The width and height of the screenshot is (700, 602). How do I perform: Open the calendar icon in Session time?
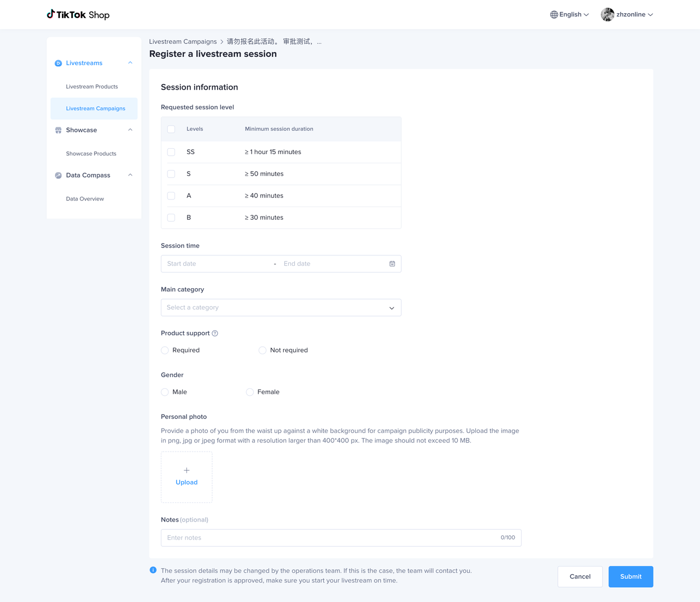click(392, 264)
